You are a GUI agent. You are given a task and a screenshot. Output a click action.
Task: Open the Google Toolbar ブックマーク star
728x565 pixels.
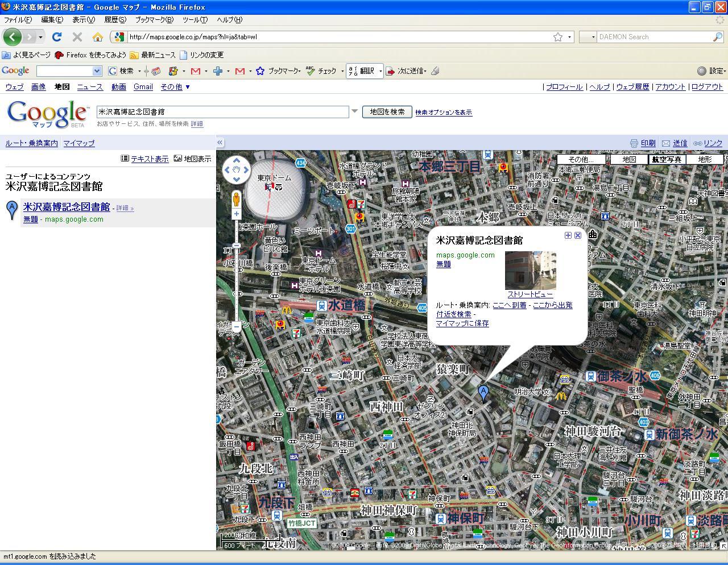[260, 71]
